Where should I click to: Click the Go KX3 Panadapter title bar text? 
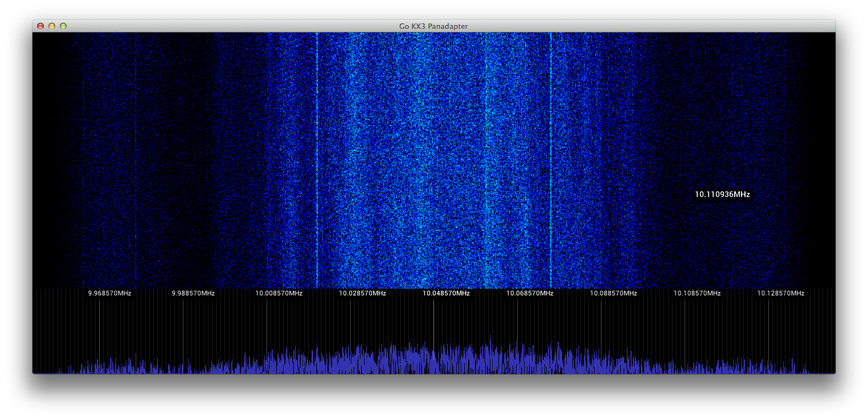click(433, 26)
